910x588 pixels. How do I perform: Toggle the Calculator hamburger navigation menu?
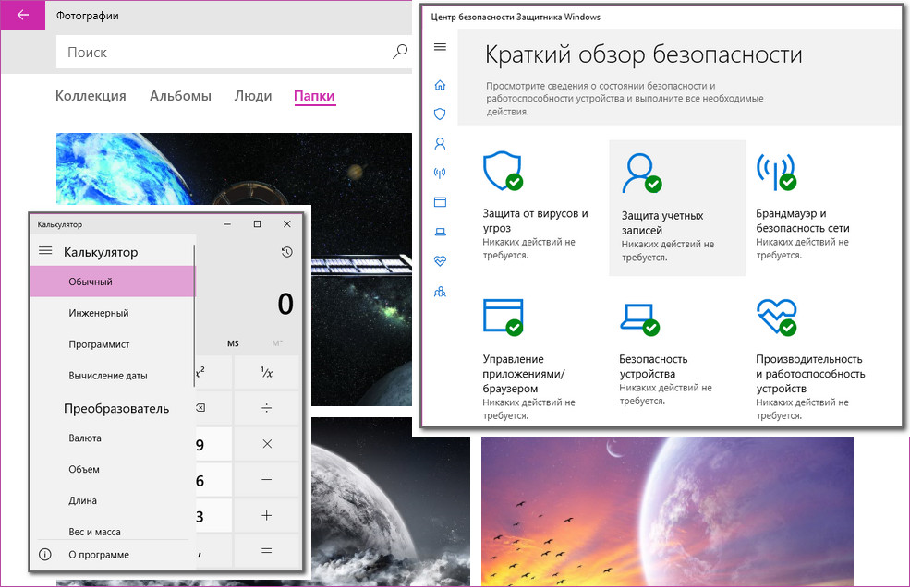45,251
